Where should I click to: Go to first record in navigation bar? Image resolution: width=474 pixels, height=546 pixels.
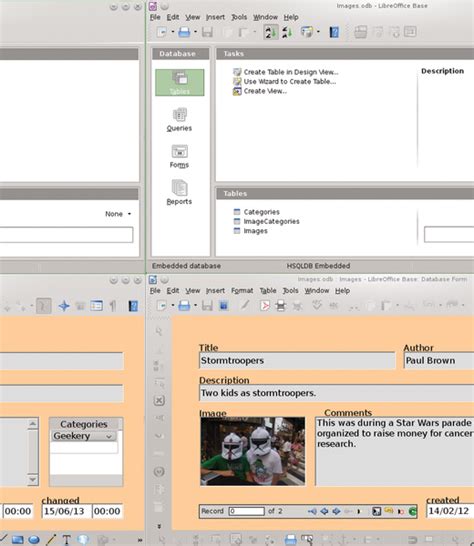[x=312, y=511]
